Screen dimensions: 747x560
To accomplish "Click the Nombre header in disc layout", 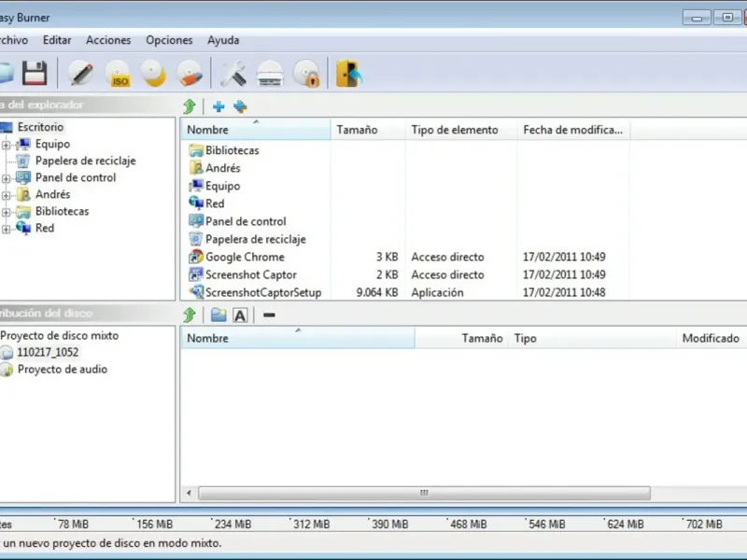I will point(298,338).
